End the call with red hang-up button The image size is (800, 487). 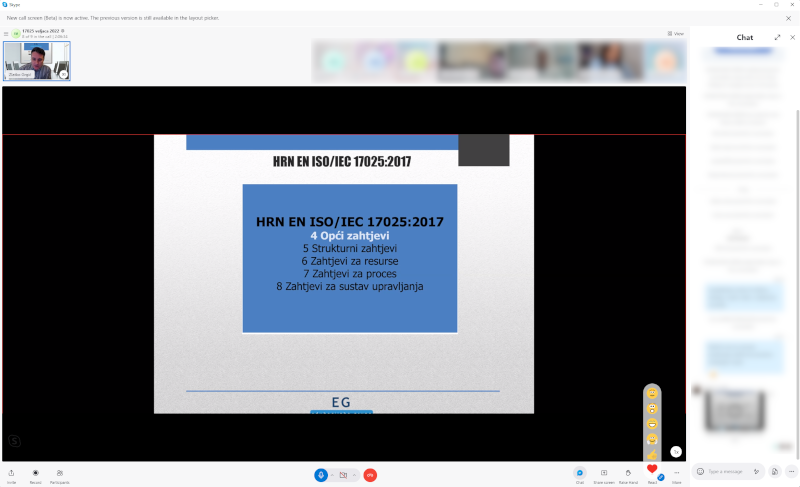[370, 474]
